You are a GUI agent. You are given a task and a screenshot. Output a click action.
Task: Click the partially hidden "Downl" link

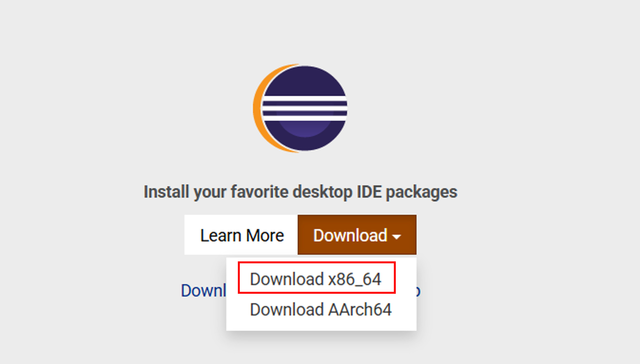coord(204,290)
